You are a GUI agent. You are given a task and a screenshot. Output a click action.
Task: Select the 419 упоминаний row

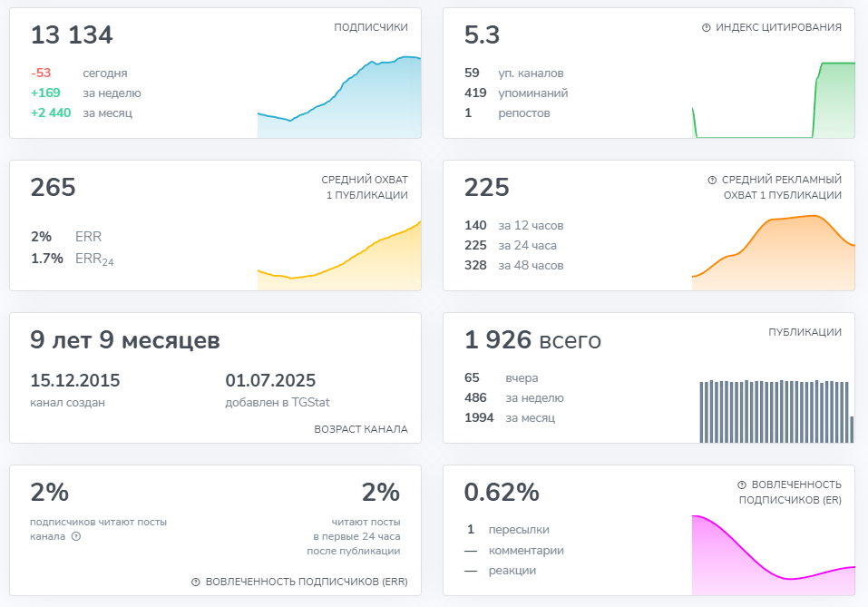click(x=516, y=93)
